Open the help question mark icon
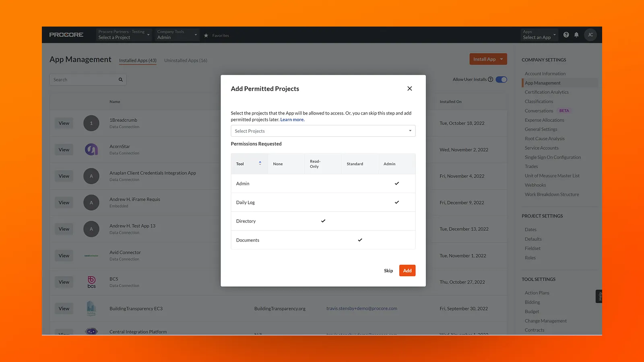Viewport: 644px width, 362px height. coord(566,35)
